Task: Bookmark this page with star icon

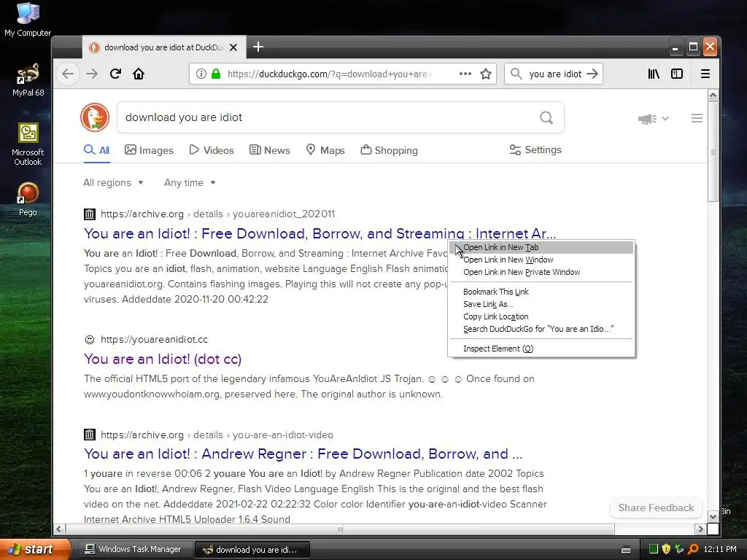Action: pos(485,74)
